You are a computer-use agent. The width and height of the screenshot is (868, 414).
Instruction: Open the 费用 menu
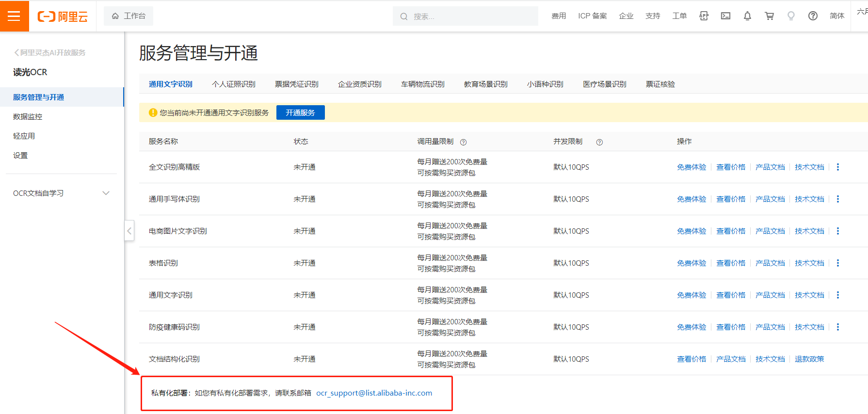point(559,16)
